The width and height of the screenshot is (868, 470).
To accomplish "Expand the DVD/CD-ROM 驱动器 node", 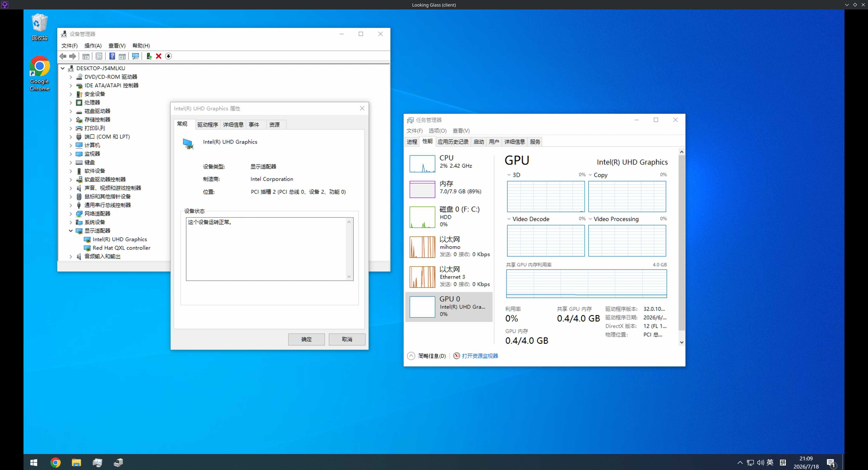I will 71,77.
